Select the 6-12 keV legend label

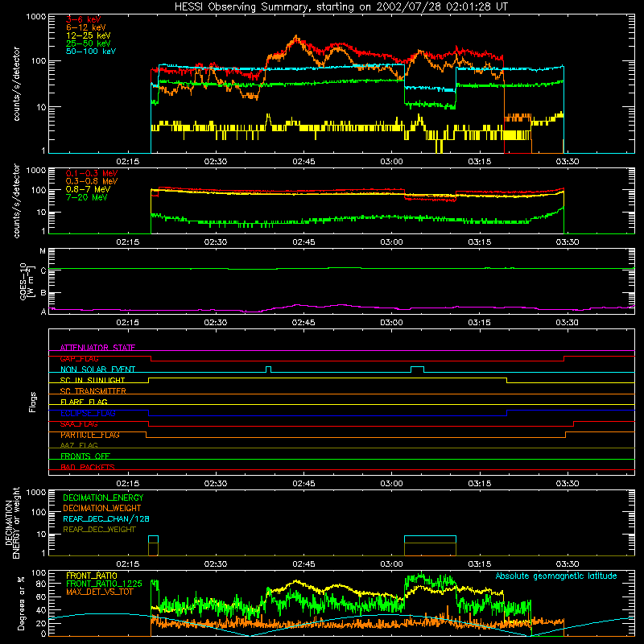pyautogui.click(x=85, y=27)
